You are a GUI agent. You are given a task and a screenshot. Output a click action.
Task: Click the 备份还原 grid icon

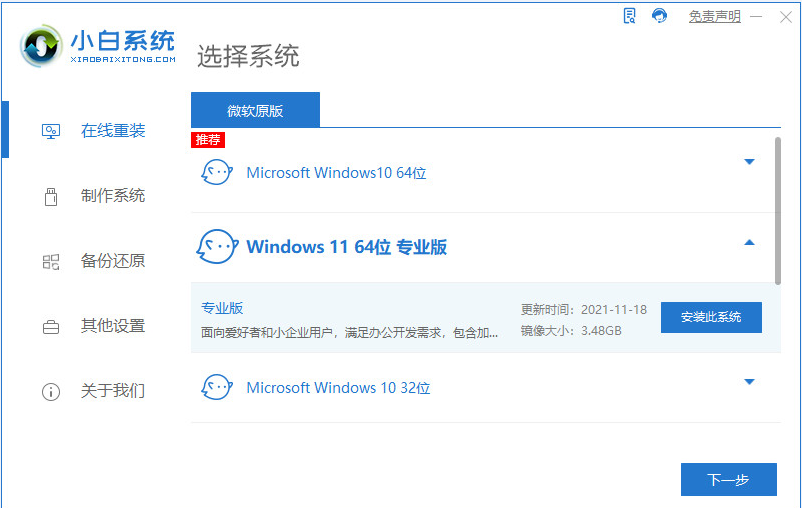click(51, 262)
